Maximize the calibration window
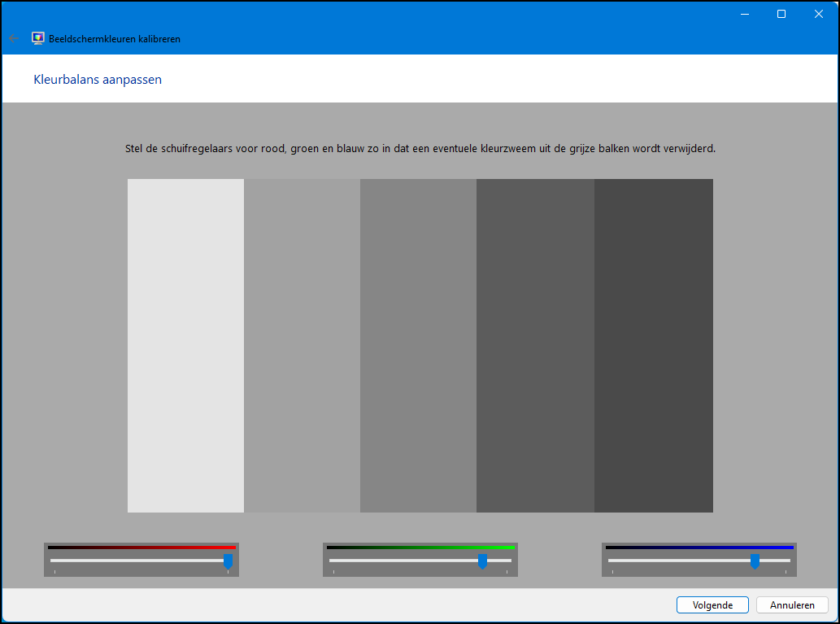This screenshot has width=840, height=624. [781, 14]
